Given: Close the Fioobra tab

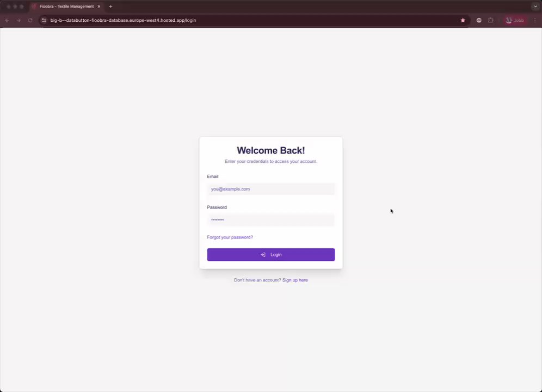Looking at the screenshot, I should (x=99, y=6).
